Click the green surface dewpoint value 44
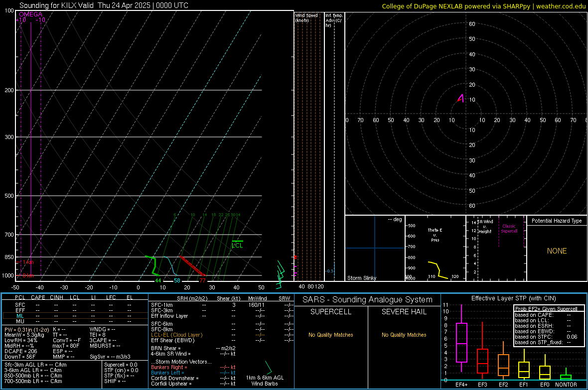This screenshot has width=588, height=390. (x=158, y=280)
